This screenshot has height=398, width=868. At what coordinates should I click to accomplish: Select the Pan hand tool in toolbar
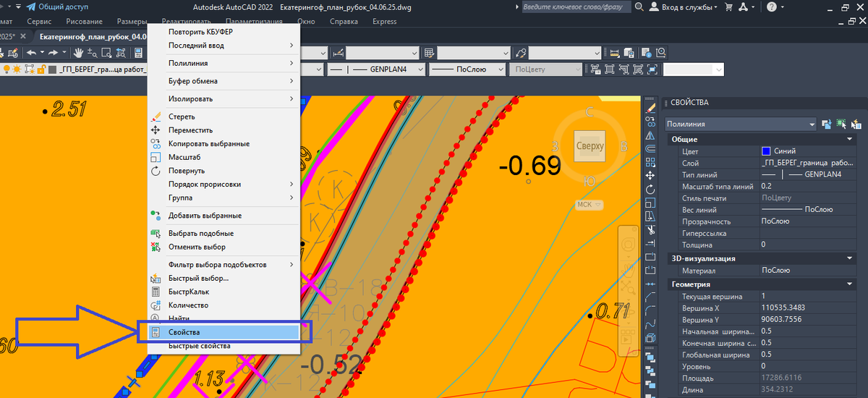pyautogui.click(x=78, y=52)
